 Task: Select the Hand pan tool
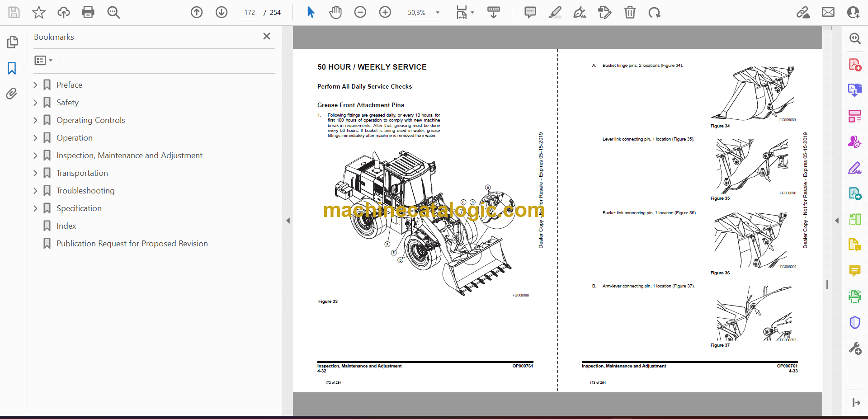(x=335, y=12)
